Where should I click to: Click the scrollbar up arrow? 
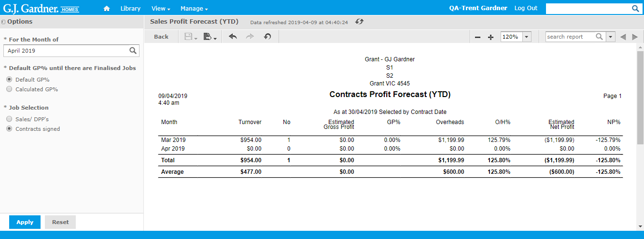coord(640,47)
